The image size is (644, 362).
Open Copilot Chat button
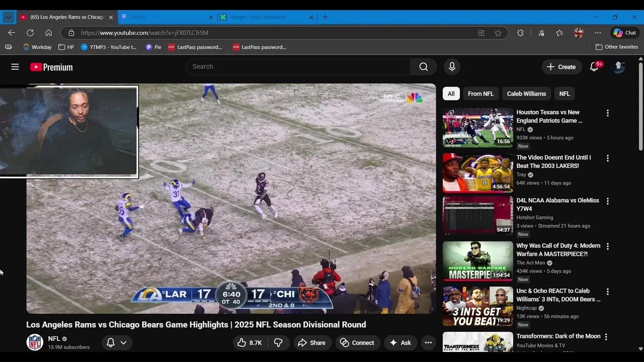(x=625, y=33)
